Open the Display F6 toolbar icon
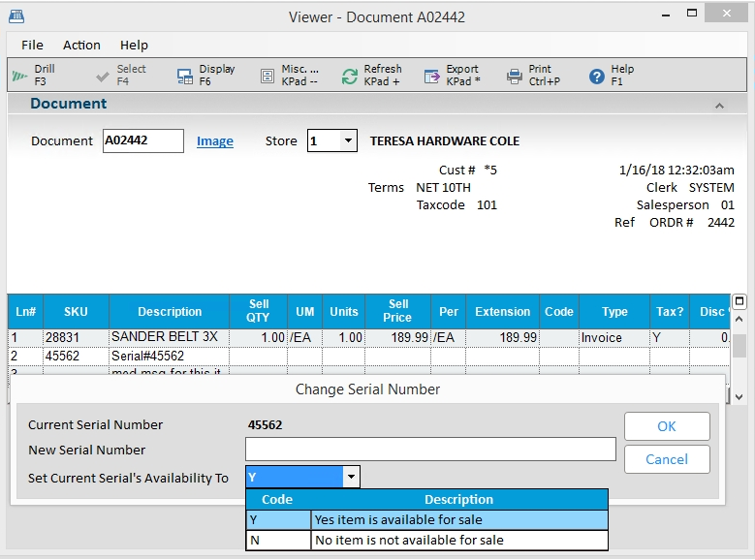 185,76
